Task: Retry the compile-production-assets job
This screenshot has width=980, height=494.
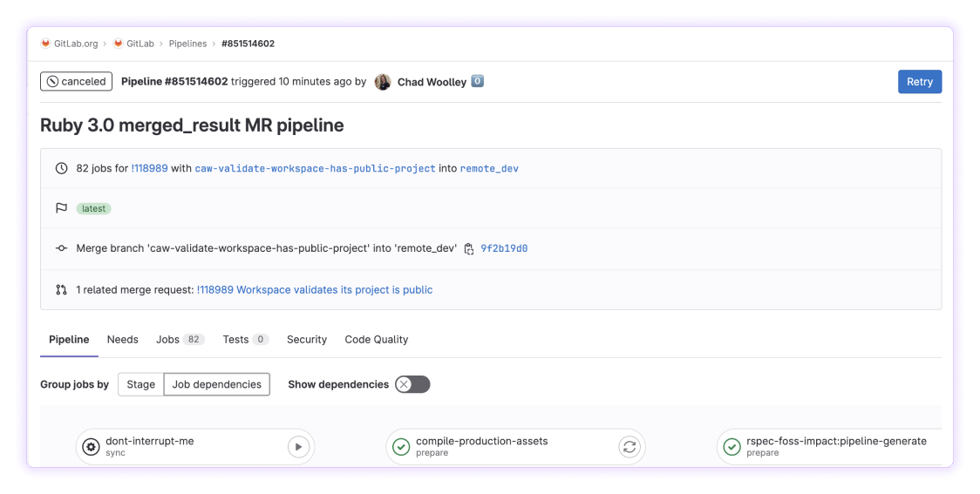Action: 630,447
